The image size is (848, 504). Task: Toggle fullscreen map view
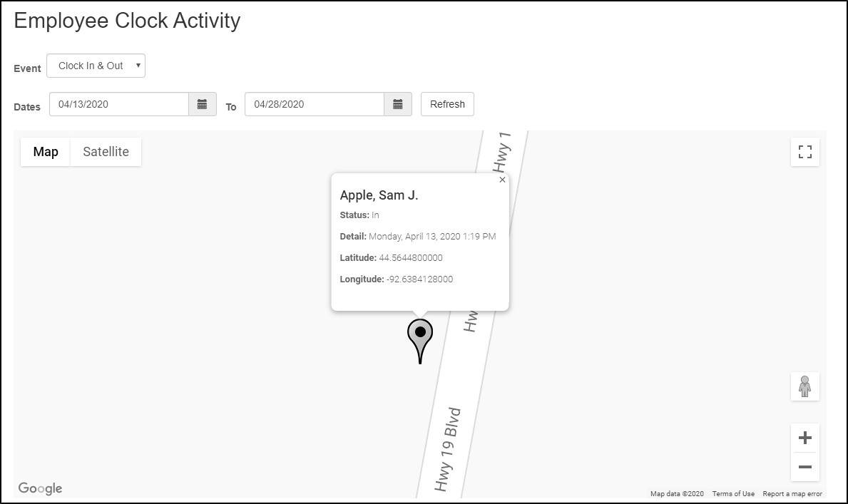[805, 152]
